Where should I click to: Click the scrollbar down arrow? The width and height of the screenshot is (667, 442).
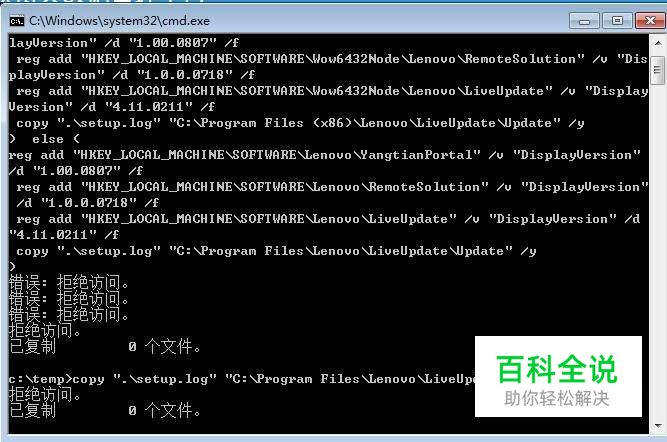(x=658, y=426)
